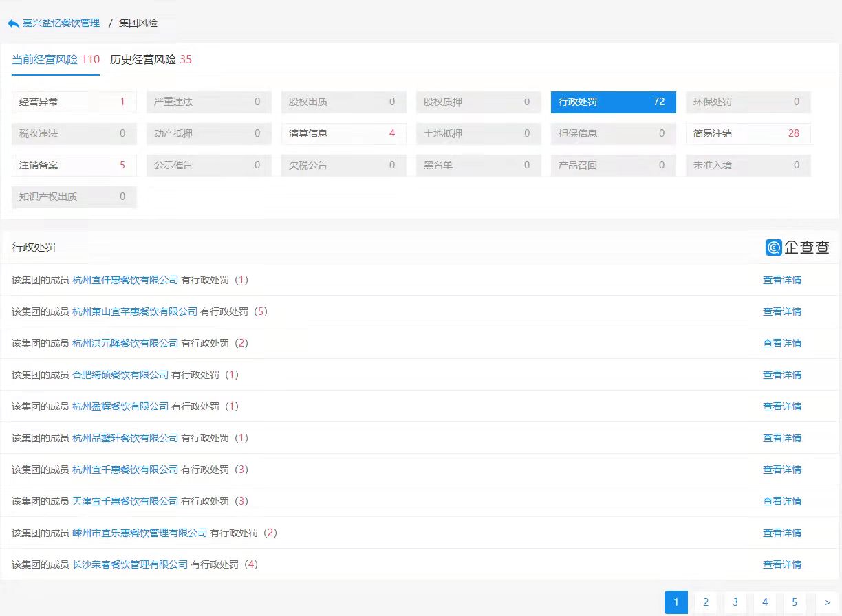Select the 产品召回 risk filter
Screen dimensions: 842x616
614,166
